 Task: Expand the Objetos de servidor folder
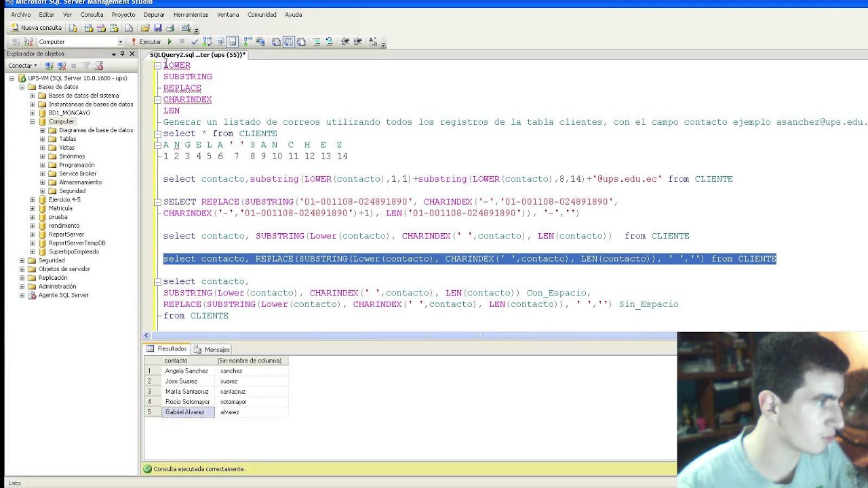[22, 269]
